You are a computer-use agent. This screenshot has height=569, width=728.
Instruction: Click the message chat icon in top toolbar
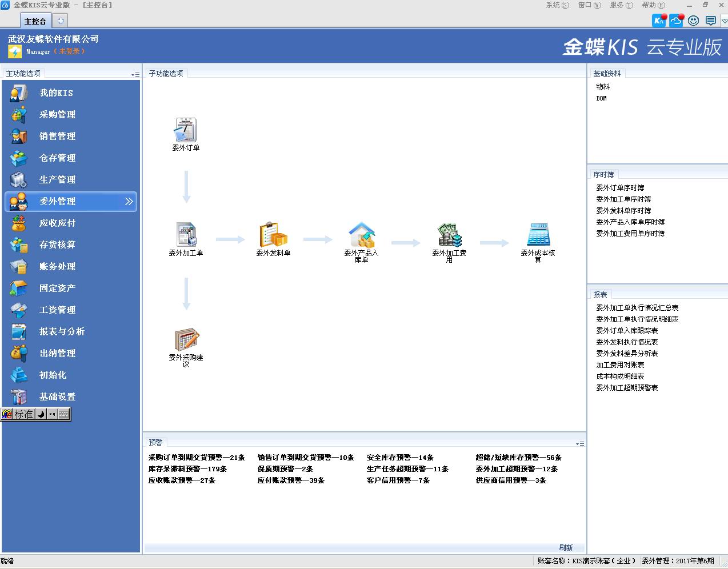[x=711, y=21]
